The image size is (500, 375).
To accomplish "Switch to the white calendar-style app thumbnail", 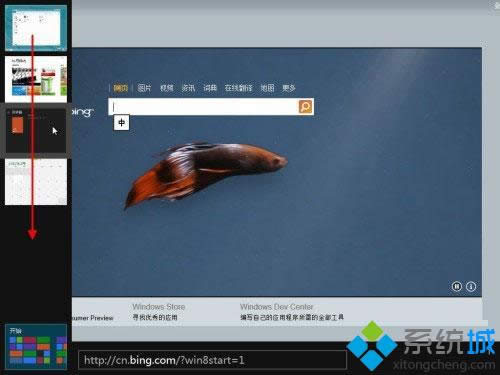I will [36, 182].
